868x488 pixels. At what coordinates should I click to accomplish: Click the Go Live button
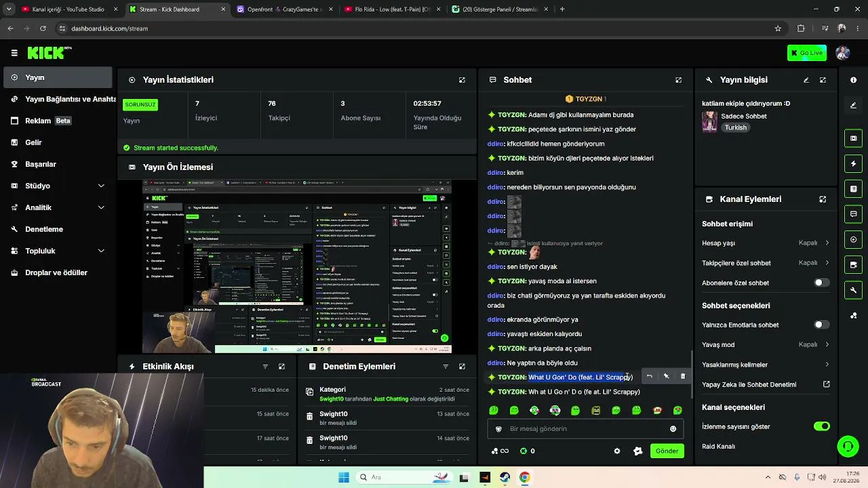point(807,53)
